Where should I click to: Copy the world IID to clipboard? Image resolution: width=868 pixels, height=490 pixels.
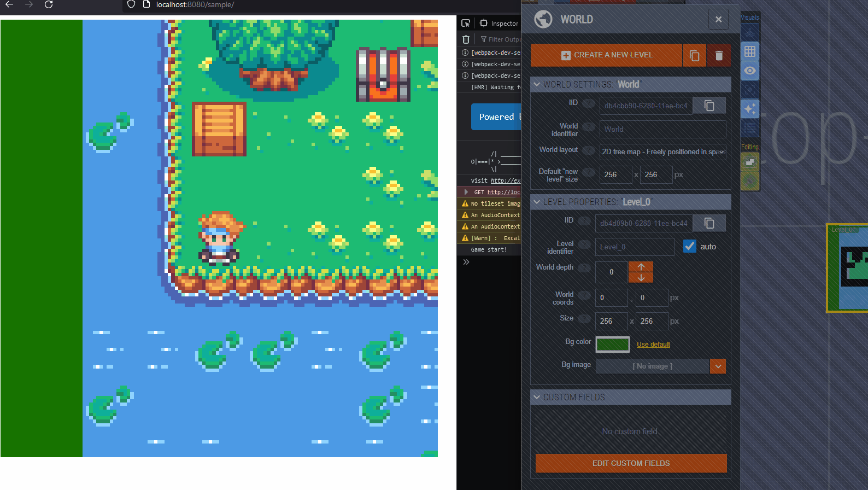click(x=709, y=106)
